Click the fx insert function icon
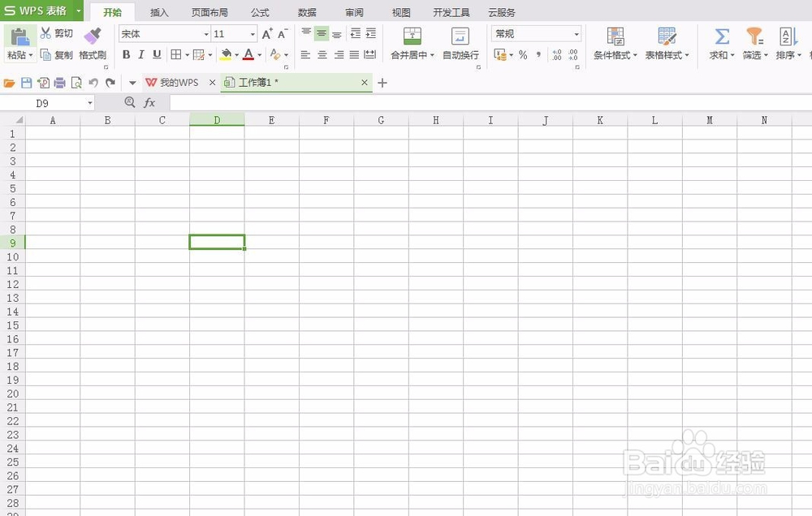Screen dimensions: 812x516 [x=149, y=102]
